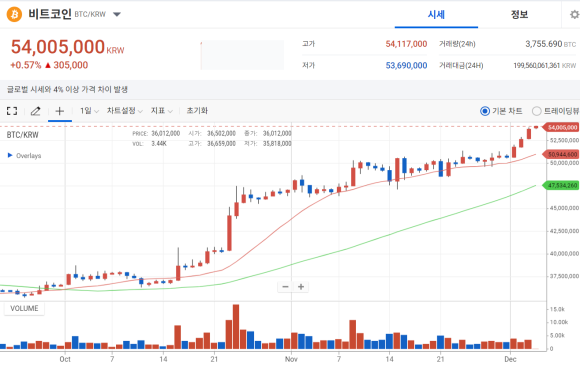Switch to the 정보 tab
The width and height of the screenshot is (580, 367).
519,14
